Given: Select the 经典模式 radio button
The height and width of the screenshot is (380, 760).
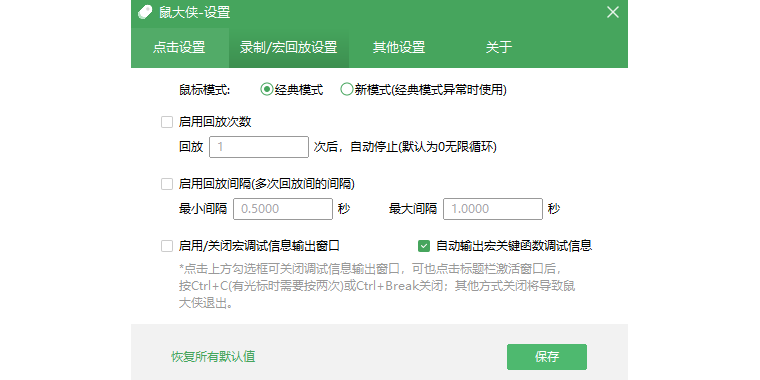Looking at the screenshot, I should click(267, 90).
